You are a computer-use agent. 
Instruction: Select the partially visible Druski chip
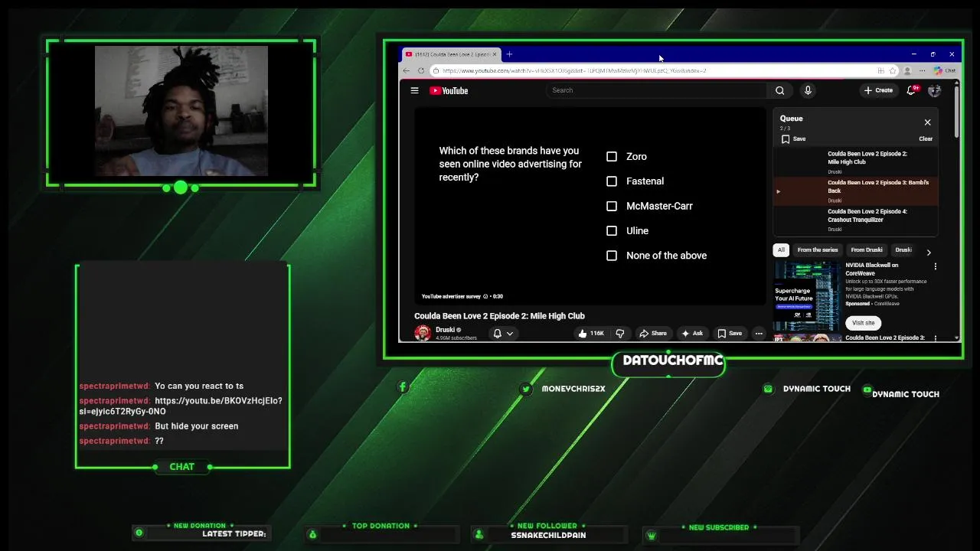click(903, 250)
